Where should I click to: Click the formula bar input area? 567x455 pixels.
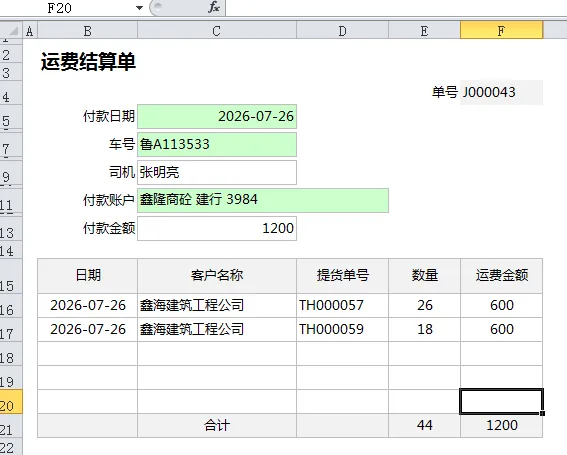[396, 8]
